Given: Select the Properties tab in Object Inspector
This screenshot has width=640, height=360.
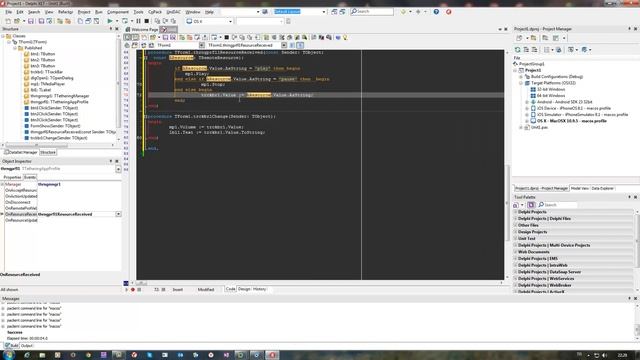Looking at the screenshot, I should coord(12,177).
